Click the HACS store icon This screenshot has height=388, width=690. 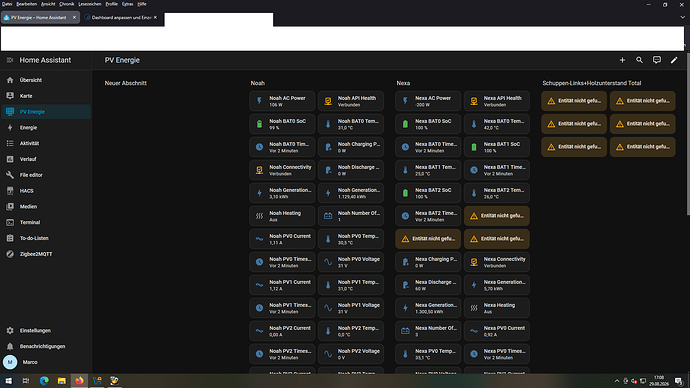coord(10,191)
